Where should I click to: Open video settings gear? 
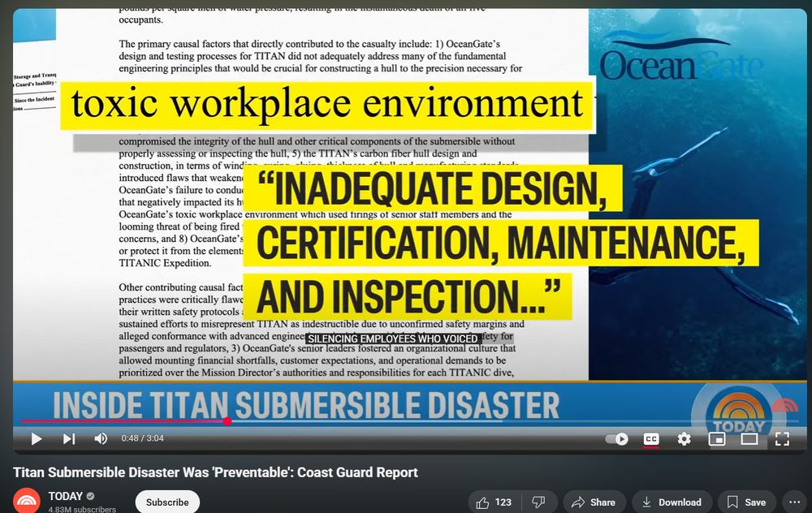[x=684, y=439]
